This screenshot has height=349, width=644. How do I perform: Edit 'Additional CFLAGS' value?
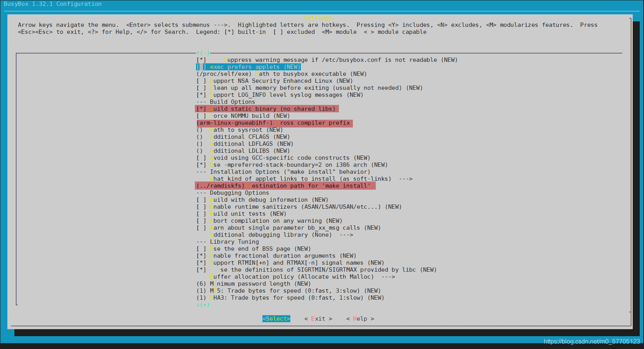tap(243, 137)
